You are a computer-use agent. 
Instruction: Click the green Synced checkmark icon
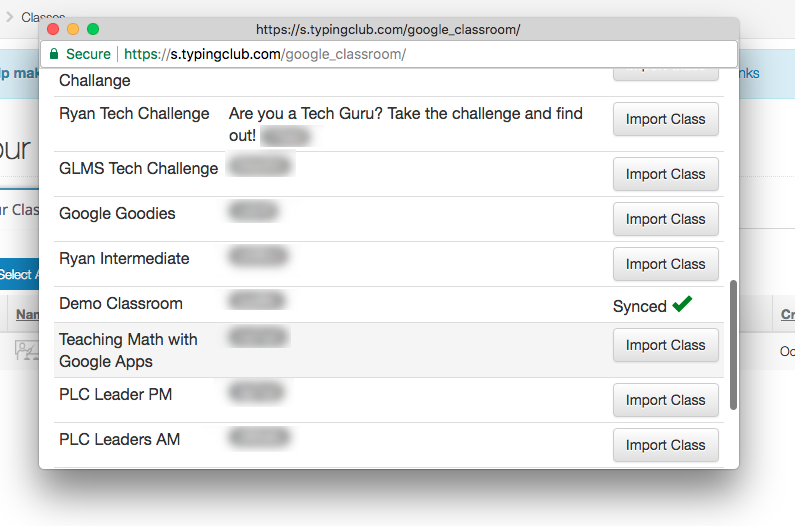pos(682,305)
